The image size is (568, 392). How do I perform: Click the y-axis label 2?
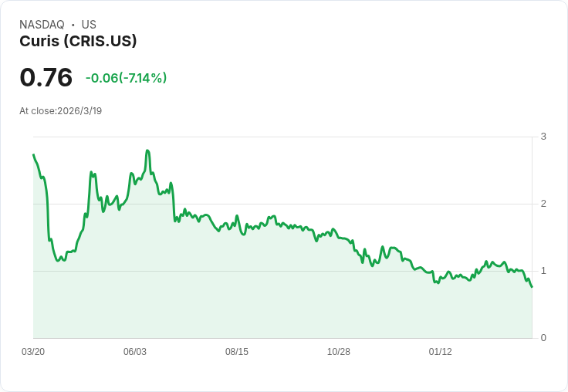point(543,204)
